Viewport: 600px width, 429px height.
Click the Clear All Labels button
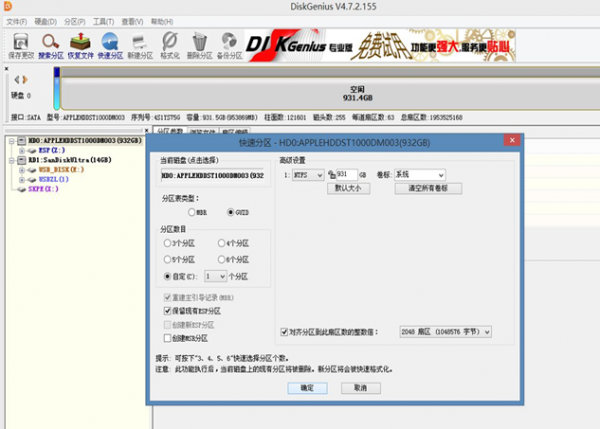428,188
